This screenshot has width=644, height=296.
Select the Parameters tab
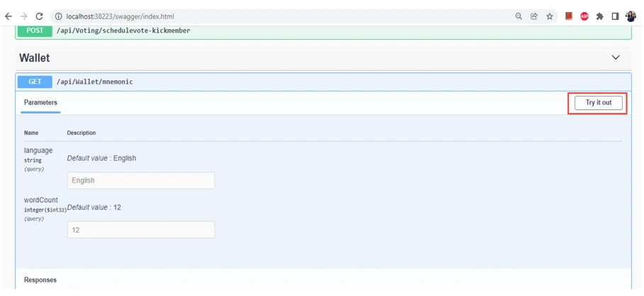[40, 102]
